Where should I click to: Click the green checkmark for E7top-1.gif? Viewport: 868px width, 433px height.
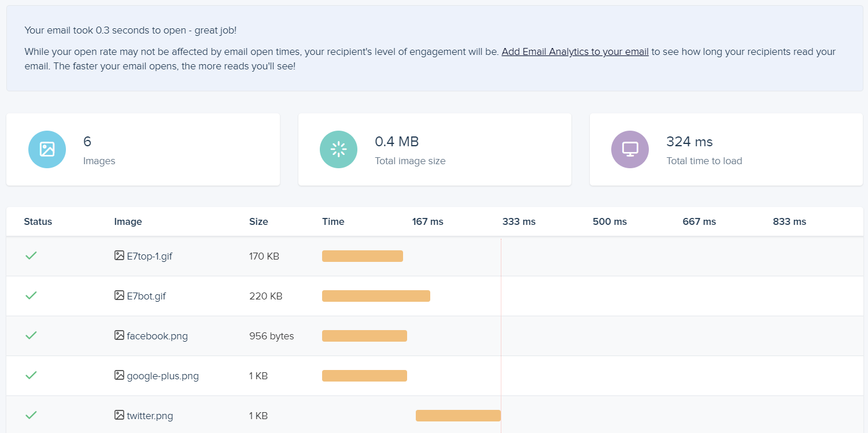pos(31,256)
